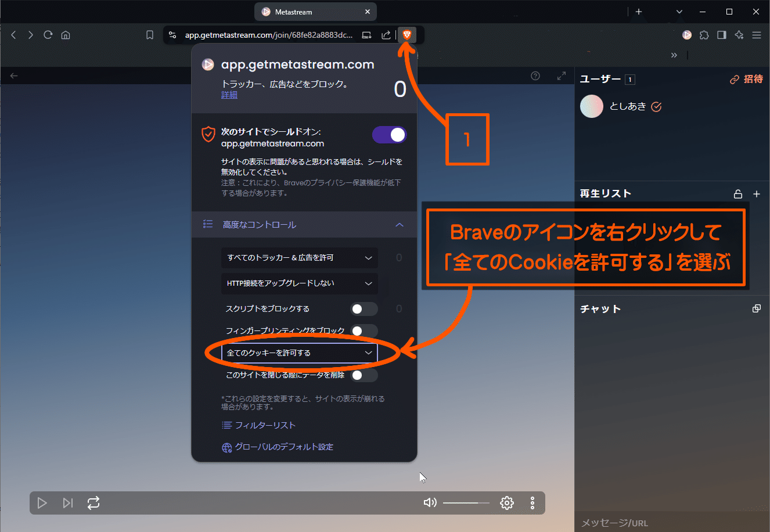770x532 pixels.
Task: Add media with the playlist plus icon
Action: coord(757,194)
